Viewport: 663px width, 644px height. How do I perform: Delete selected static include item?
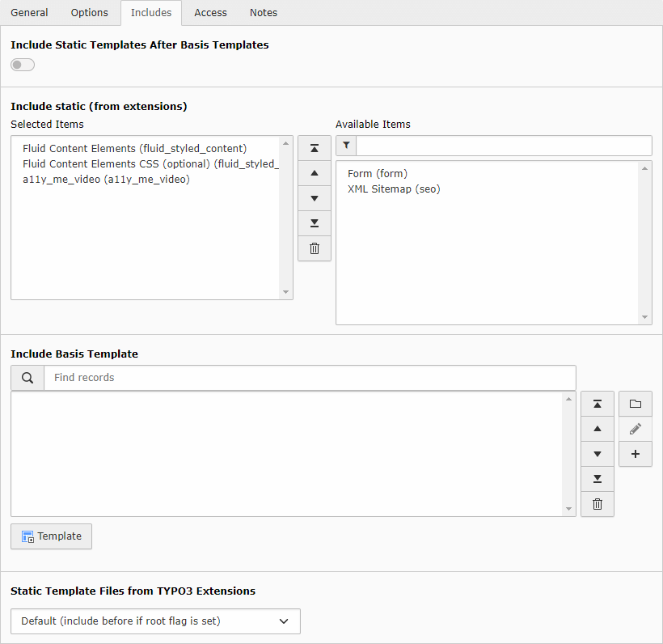coord(315,248)
